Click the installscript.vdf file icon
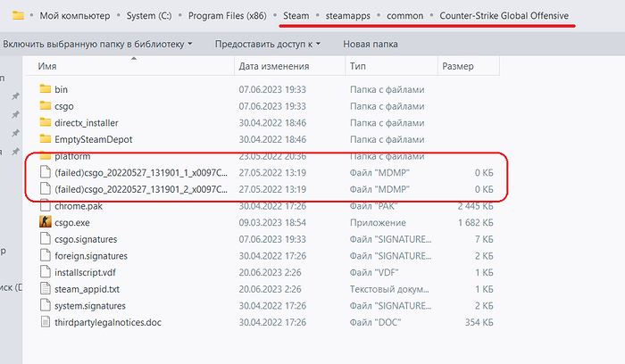Screen dimensions: 625x364 tap(46, 272)
